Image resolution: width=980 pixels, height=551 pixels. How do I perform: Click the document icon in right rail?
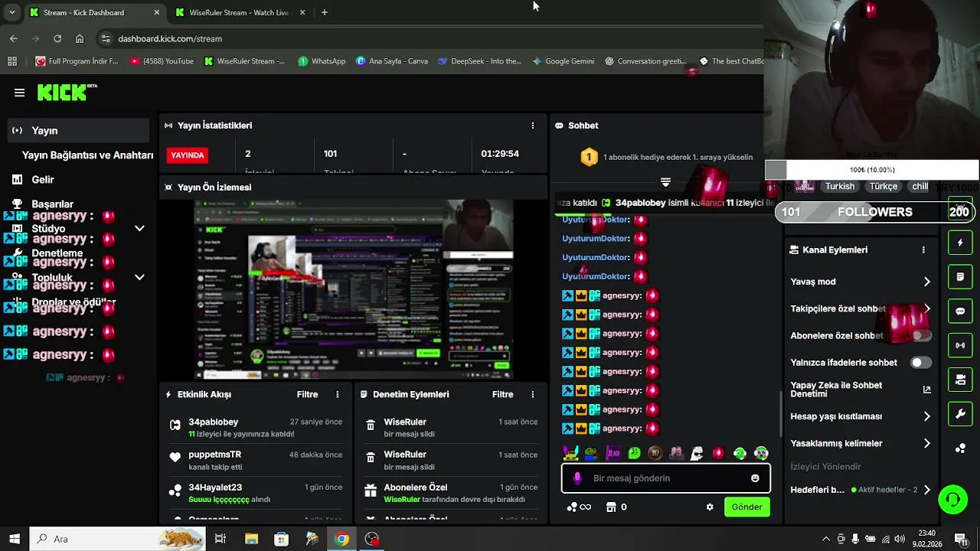960,276
